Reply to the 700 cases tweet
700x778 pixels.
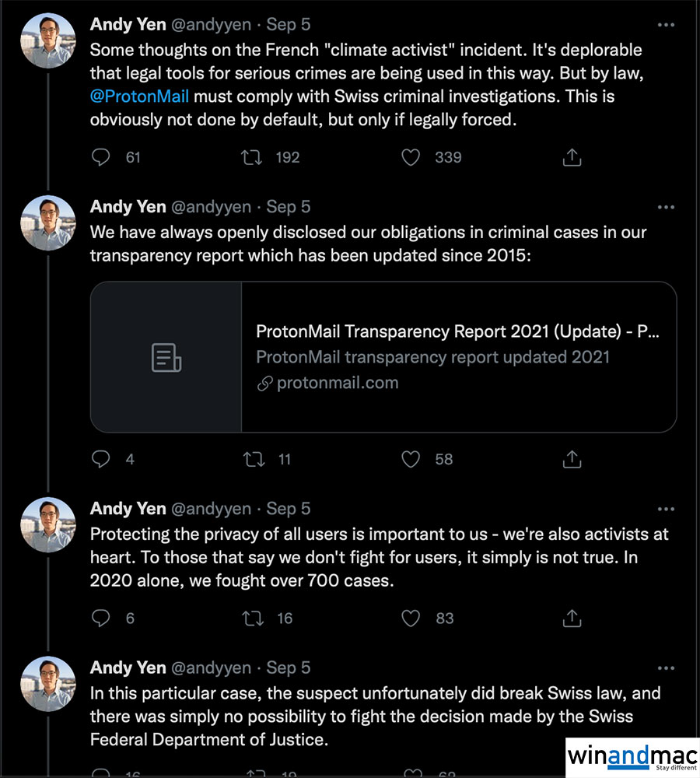(x=101, y=618)
